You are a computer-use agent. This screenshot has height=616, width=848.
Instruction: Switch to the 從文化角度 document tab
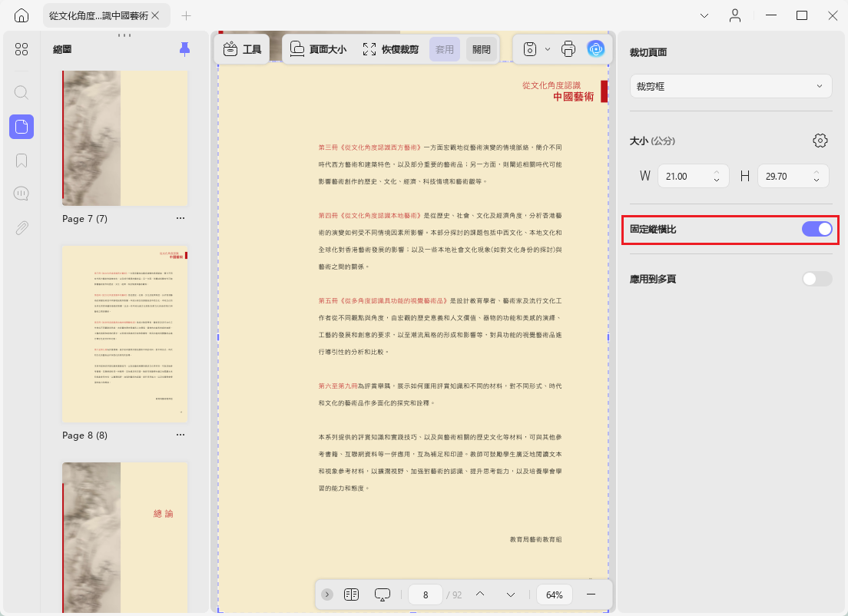point(98,15)
